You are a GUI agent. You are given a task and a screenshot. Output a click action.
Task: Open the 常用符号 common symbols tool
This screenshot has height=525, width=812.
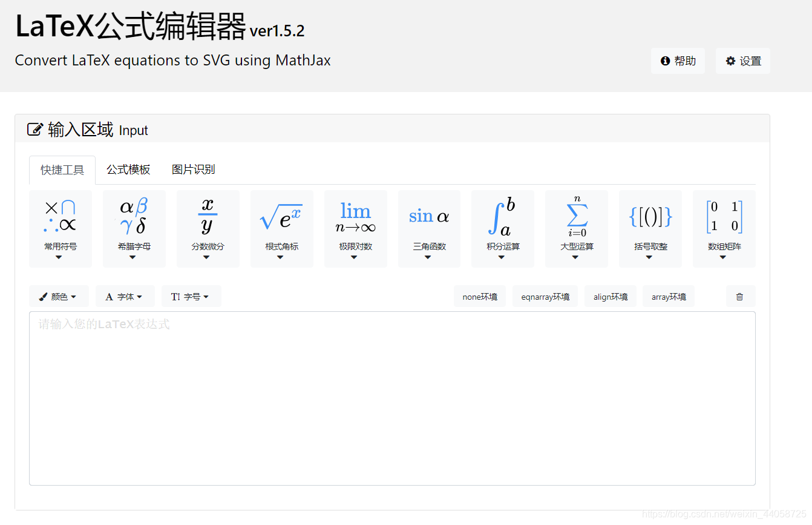[x=61, y=229]
